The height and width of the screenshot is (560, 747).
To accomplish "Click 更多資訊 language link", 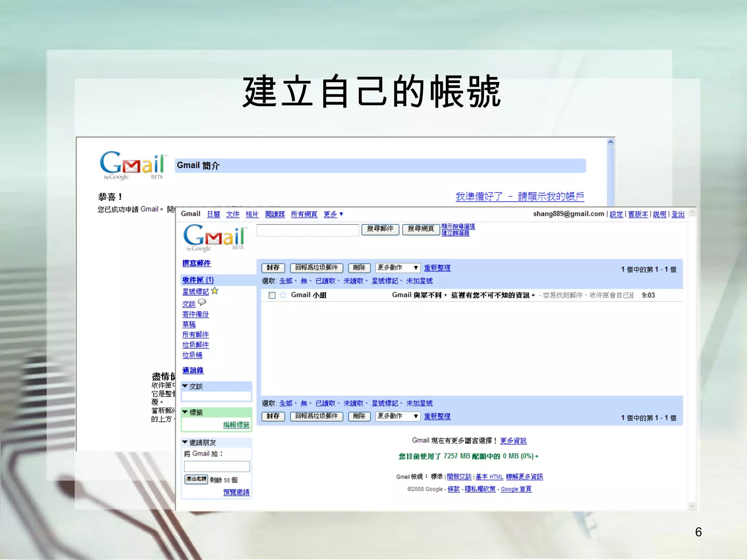I will coord(513,440).
